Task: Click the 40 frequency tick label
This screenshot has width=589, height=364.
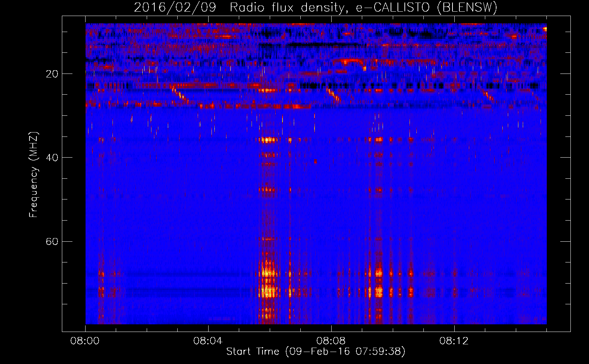Action: pyautogui.click(x=52, y=158)
